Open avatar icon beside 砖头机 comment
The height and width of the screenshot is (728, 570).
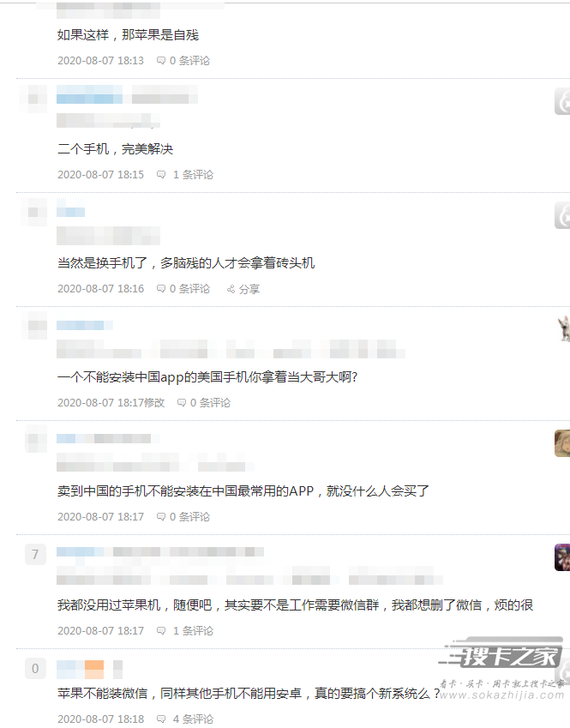(x=562, y=215)
